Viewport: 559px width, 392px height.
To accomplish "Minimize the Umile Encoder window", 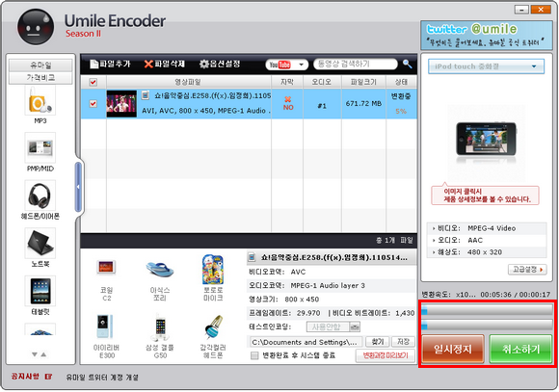I will pyautogui.click(x=521, y=10).
